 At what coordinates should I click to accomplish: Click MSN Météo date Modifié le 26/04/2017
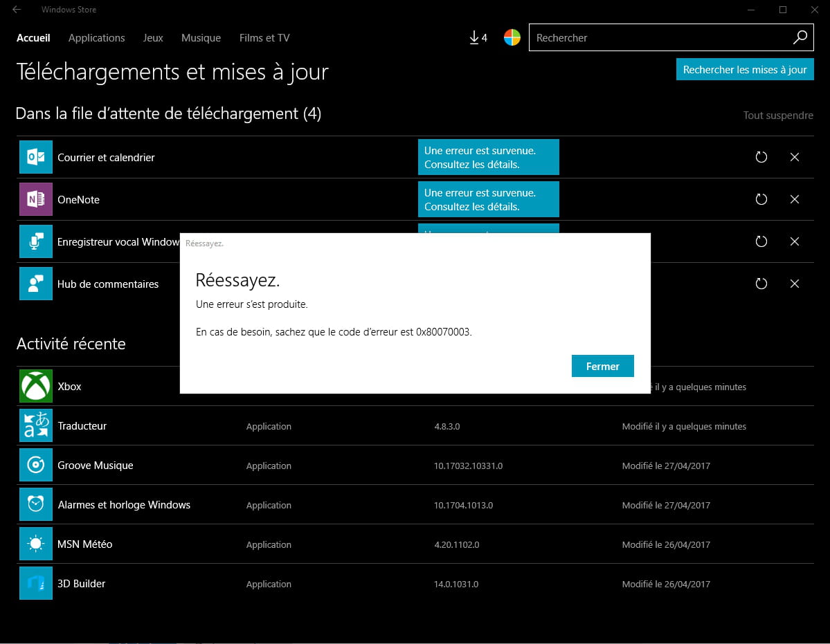666,544
